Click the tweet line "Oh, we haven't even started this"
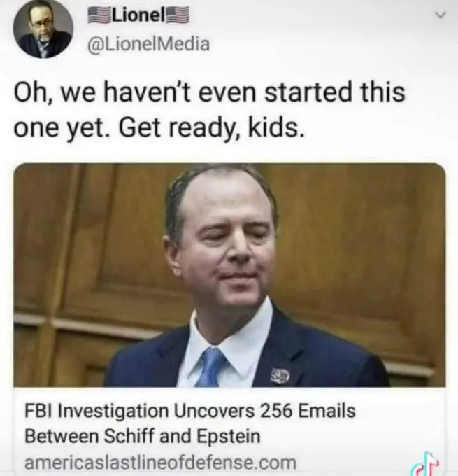The width and height of the screenshot is (458, 476). 209,92
